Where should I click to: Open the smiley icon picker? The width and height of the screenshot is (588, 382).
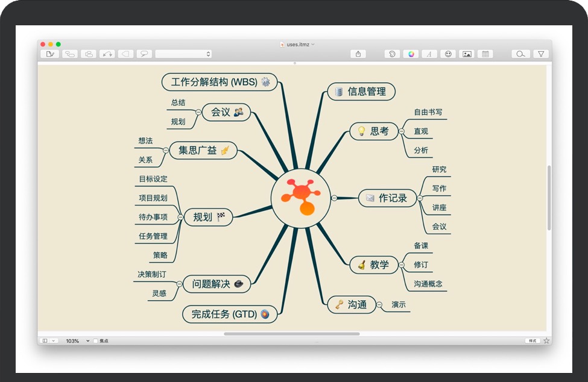448,54
